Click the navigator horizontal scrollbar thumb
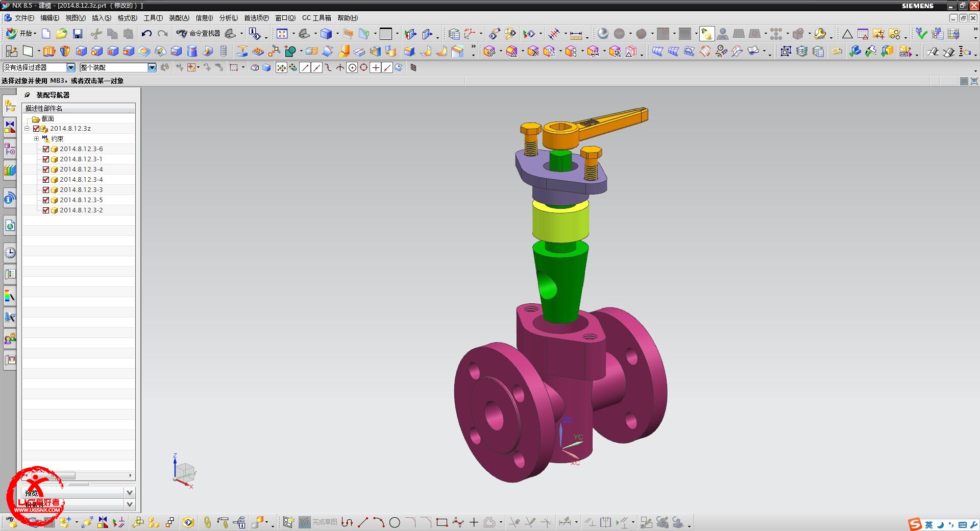980x531 pixels. [54, 475]
